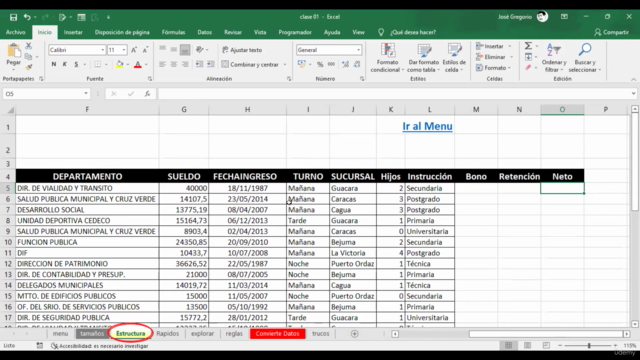Image resolution: width=640 pixels, height=360 pixels.
Task: Open Buscar y seleccionar magnifier
Action: 585,58
